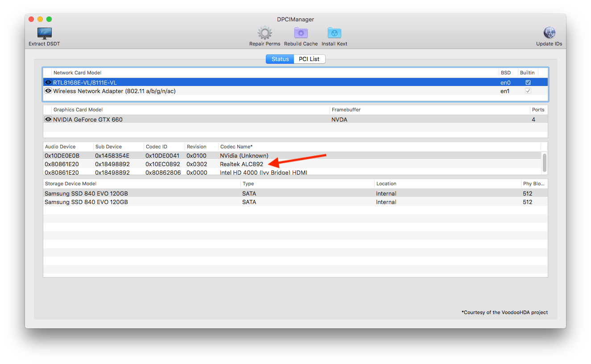
Task: Click the yellow minimize window button
Action: 40,19
